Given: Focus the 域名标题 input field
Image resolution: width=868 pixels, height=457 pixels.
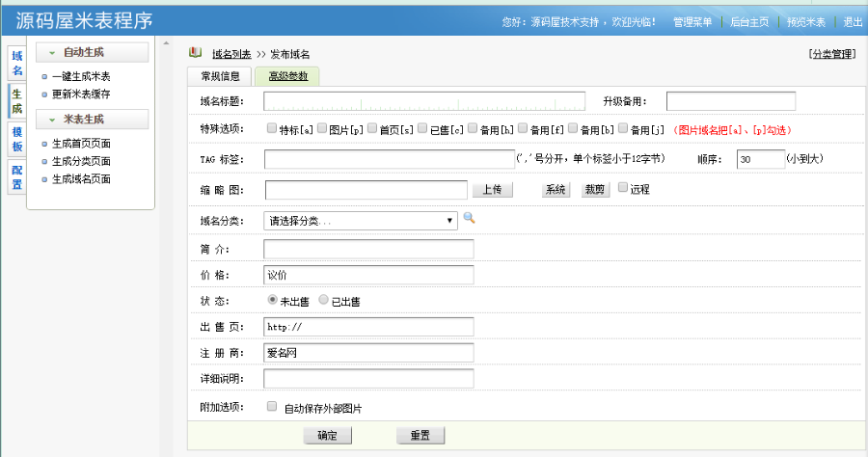Looking at the screenshot, I should pyautogui.click(x=424, y=101).
